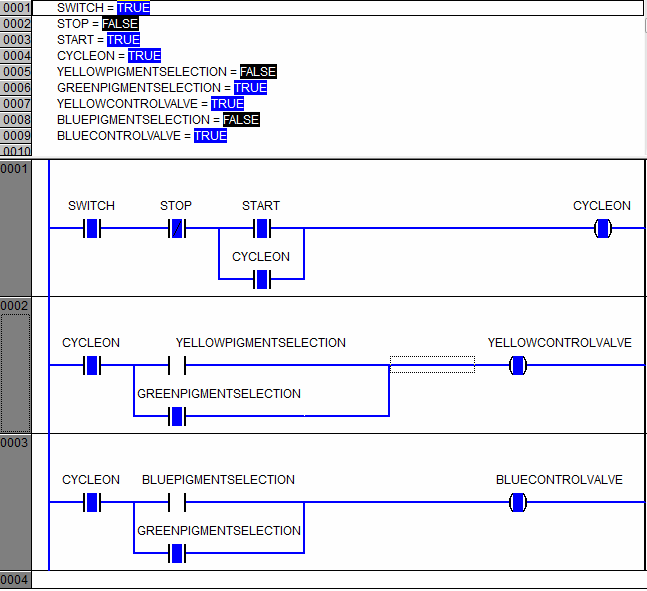Viewport: 647px width, 591px height.
Task: Click the STOP negated contact in network 0001
Action: tap(177, 228)
